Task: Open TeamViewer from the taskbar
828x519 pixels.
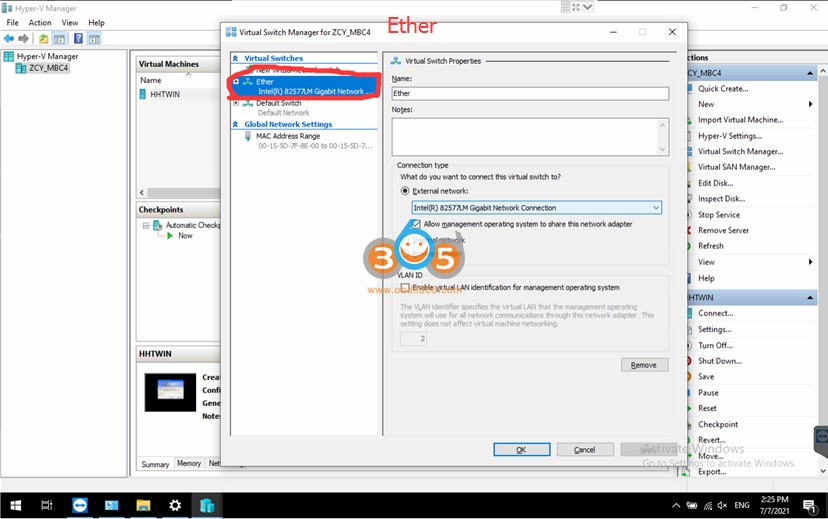Action: pos(80,505)
